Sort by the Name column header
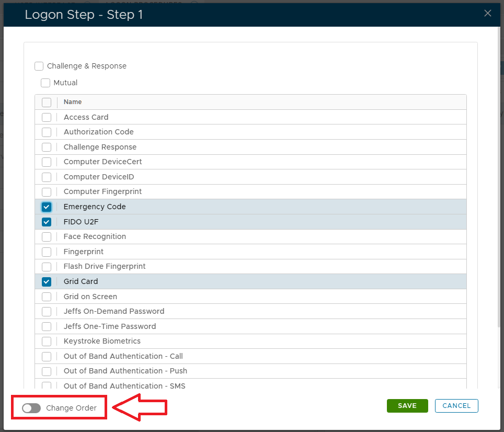 [x=73, y=102]
